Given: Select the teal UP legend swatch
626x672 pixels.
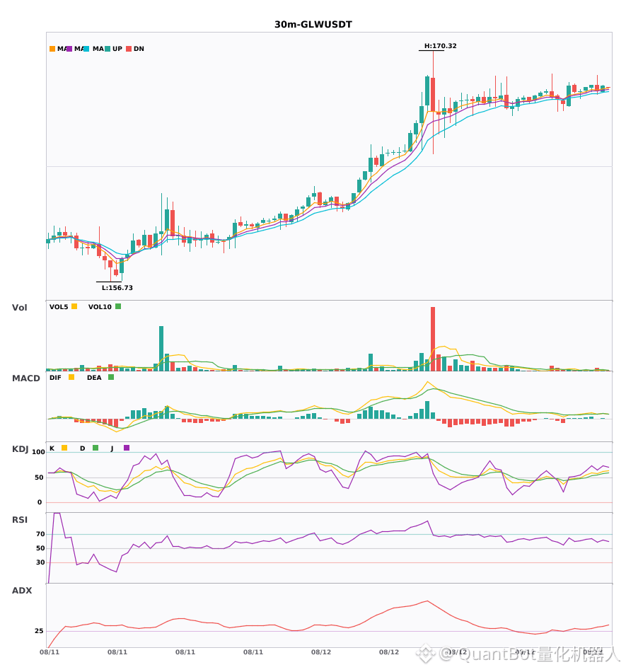Looking at the screenshot, I should click(108, 49).
